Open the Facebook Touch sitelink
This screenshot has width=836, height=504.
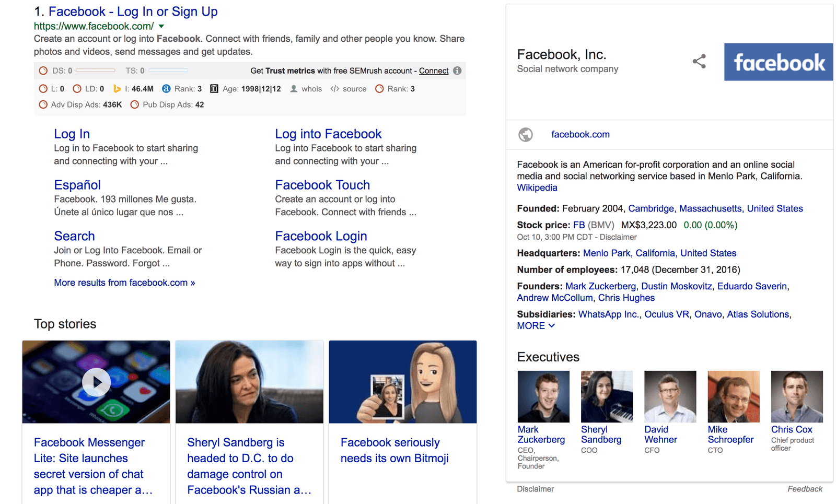(322, 185)
